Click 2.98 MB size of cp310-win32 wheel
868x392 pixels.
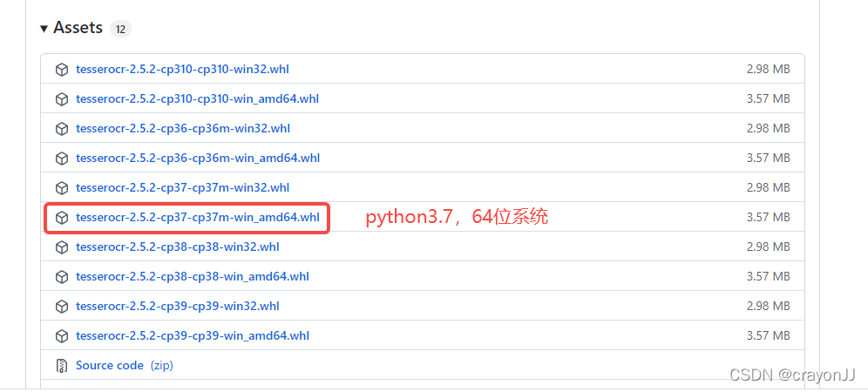(x=768, y=70)
